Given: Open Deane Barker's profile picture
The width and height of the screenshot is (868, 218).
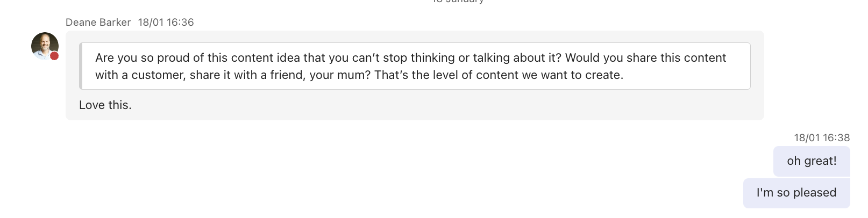Looking at the screenshot, I should (x=44, y=46).
